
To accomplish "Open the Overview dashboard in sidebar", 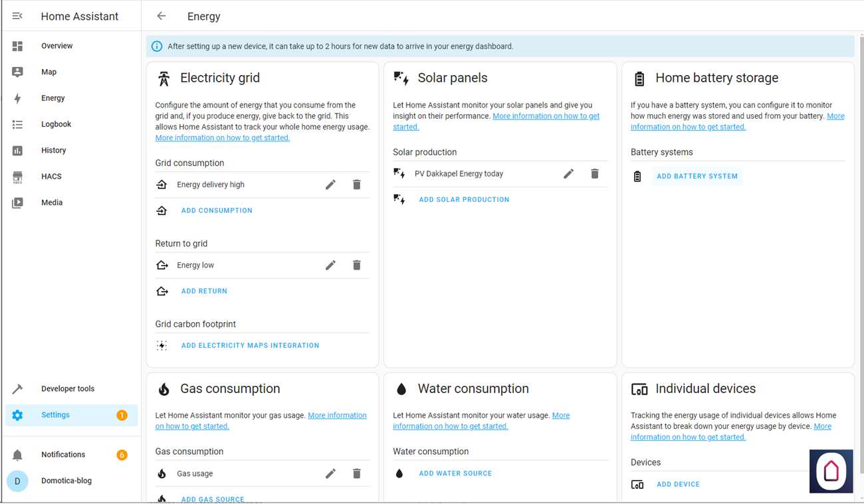I will click(x=57, y=46).
